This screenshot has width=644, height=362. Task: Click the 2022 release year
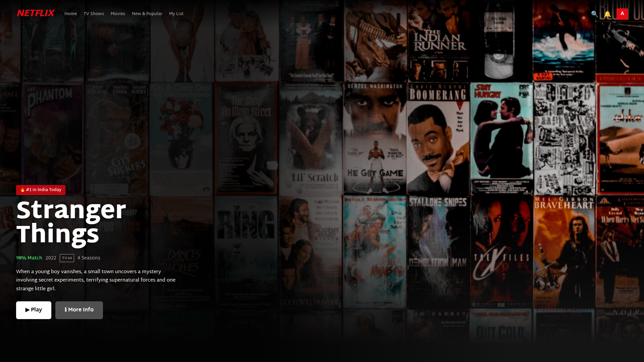point(51,258)
